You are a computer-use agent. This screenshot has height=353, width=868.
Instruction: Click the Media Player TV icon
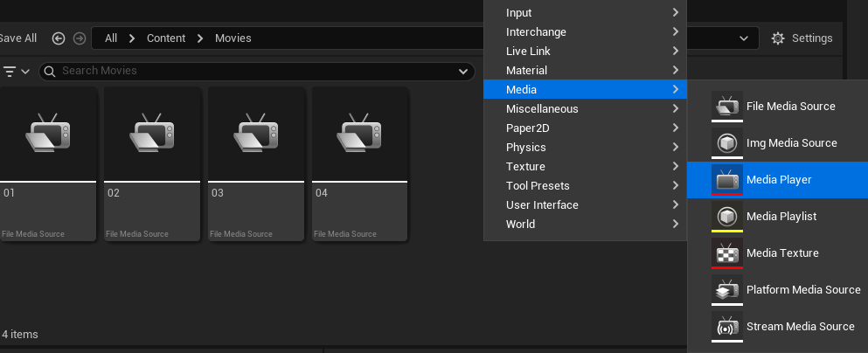coord(727,179)
